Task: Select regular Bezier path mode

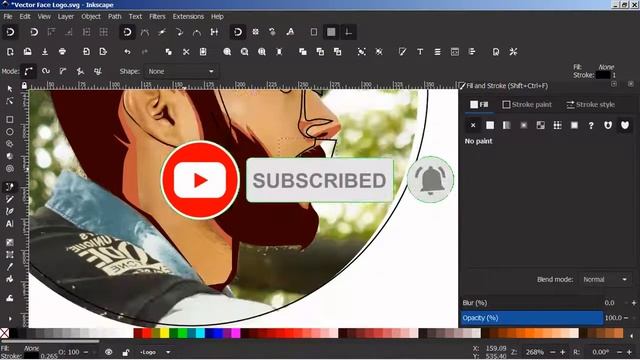Action: (28, 71)
